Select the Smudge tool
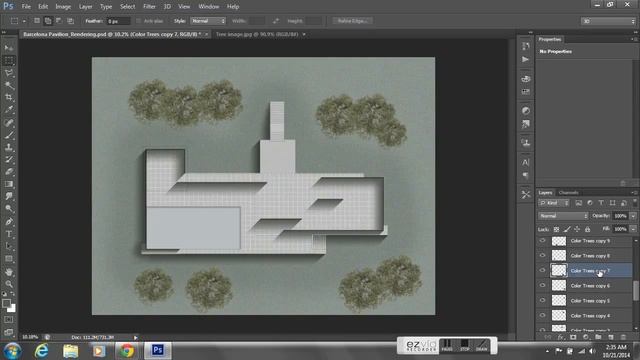 pos(9,196)
